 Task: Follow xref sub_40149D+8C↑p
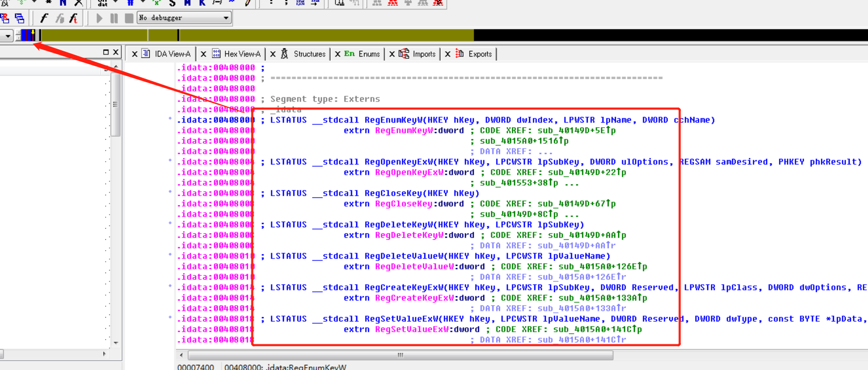pyautogui.click(x=519, y=214)
